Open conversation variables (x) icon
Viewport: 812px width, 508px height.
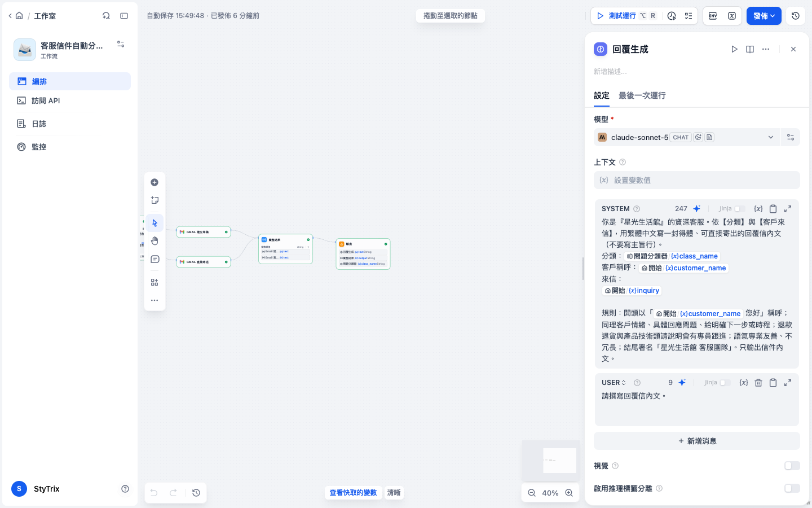tap(732, 16)
